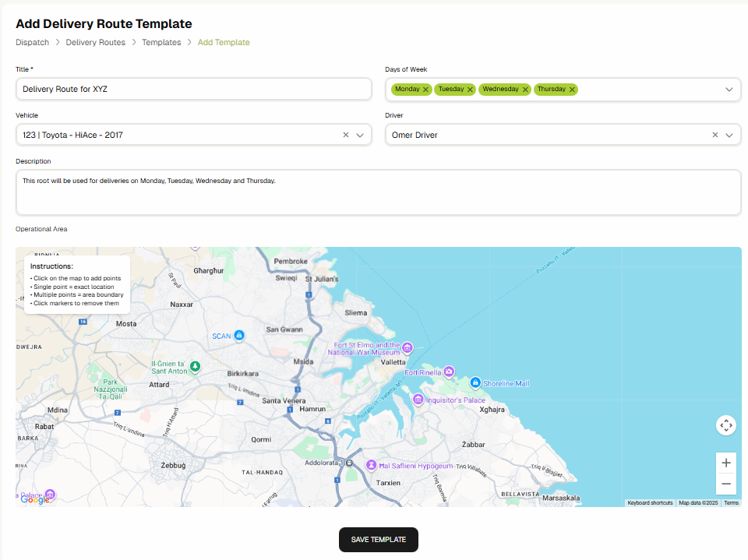Expand the Driver dropdown
The width and height of the screenshot is (748, 560).
(729, 135)
